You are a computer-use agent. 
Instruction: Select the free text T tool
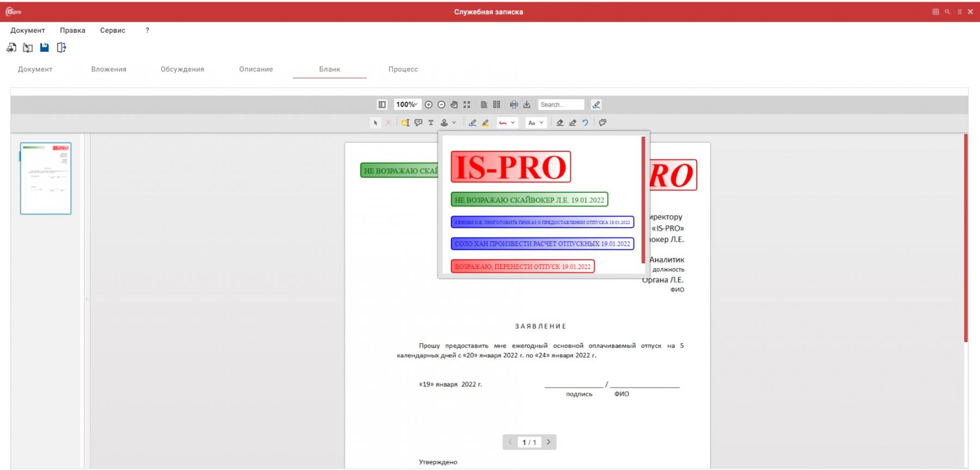click(431, 123)
